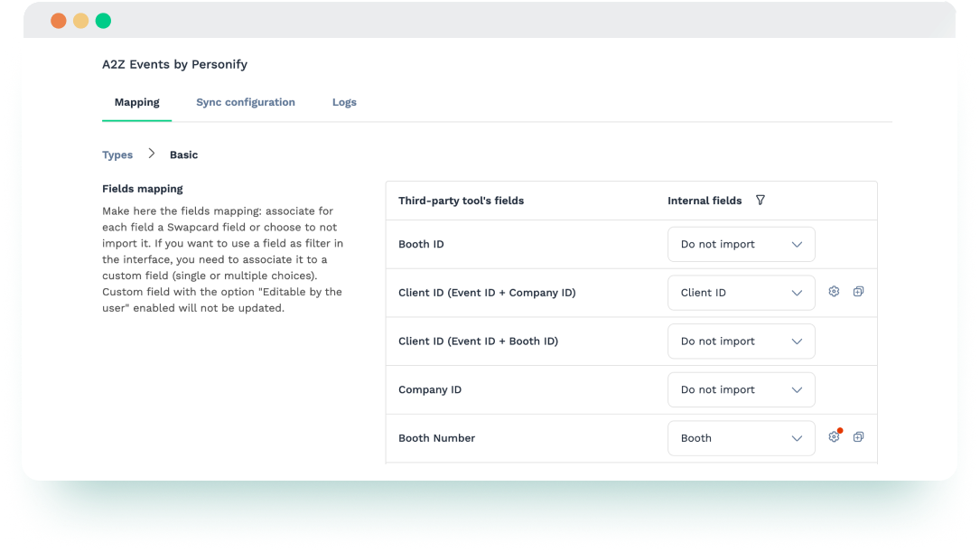Click the A2Z Events by Personify title
Image resolution: width=980 pixels, height=552 pixels.
click(175, 64)
